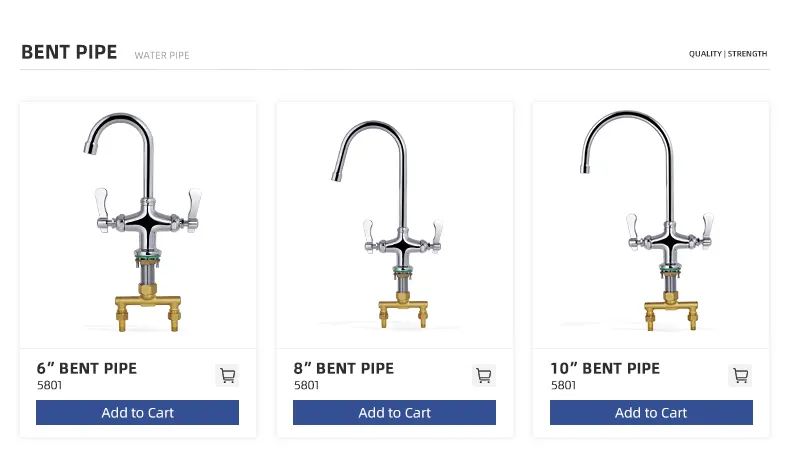Click model number 5801 under 6" Bent Pipe
This screenshot has width=790, height=473.
pos(50,385)
